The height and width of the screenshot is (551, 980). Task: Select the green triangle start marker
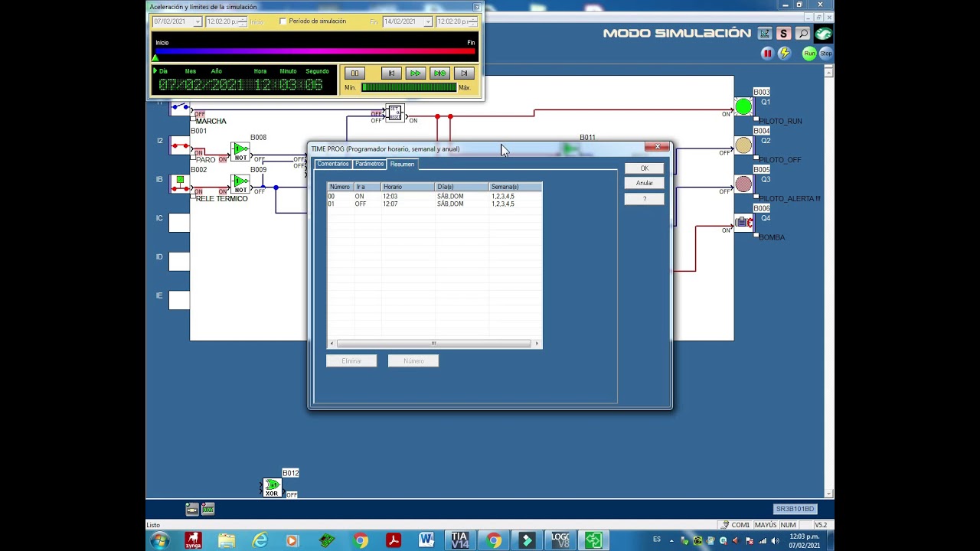(156, 58)
